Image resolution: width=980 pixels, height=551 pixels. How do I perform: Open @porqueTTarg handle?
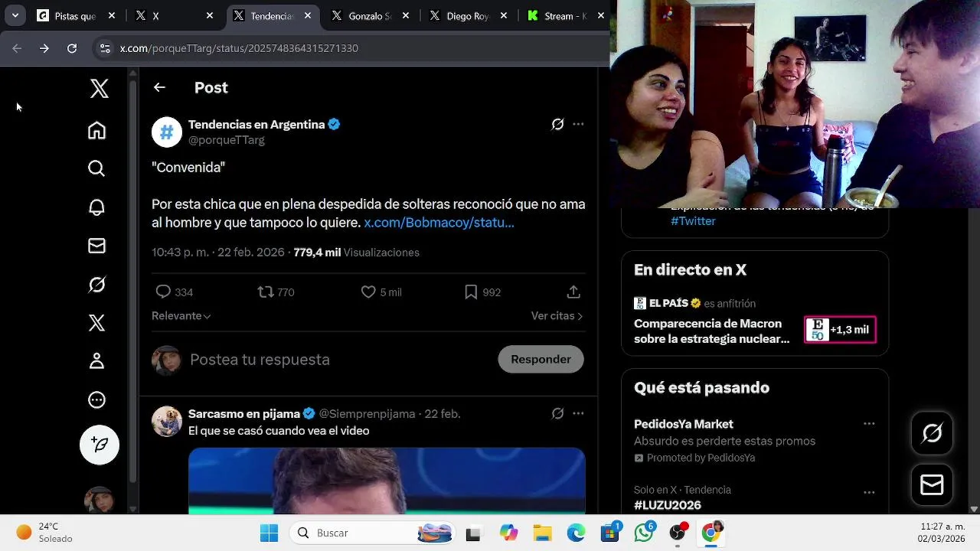tap(227, 140)
